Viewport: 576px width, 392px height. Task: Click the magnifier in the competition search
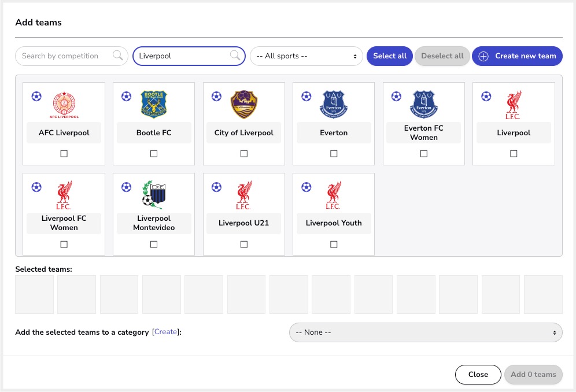point(118,56)
